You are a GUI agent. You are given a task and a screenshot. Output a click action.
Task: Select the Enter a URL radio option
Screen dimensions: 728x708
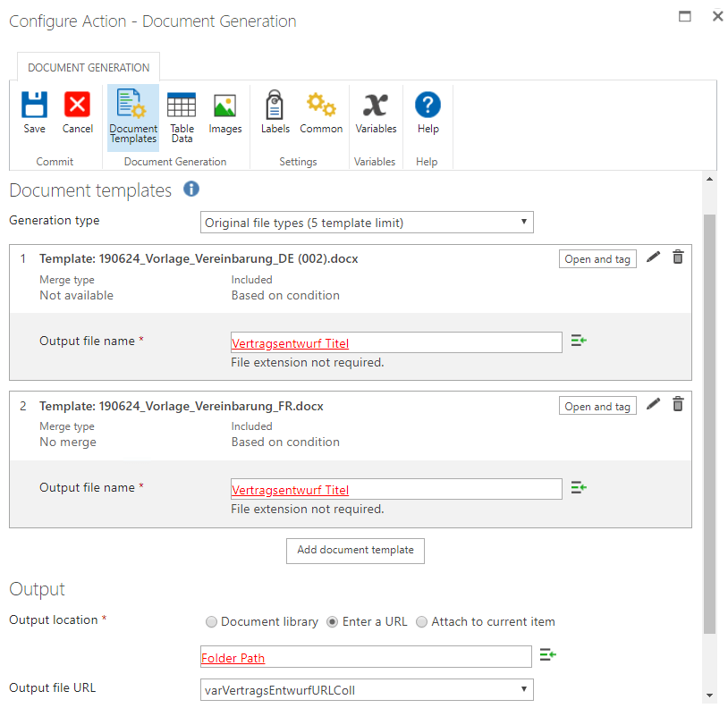coord(332,622)
